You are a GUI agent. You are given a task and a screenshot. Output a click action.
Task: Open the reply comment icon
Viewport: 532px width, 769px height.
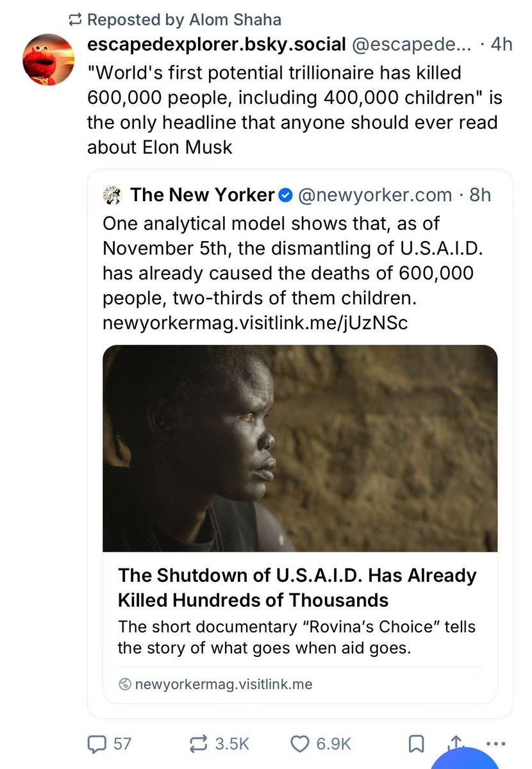click(x=96, y=743)
